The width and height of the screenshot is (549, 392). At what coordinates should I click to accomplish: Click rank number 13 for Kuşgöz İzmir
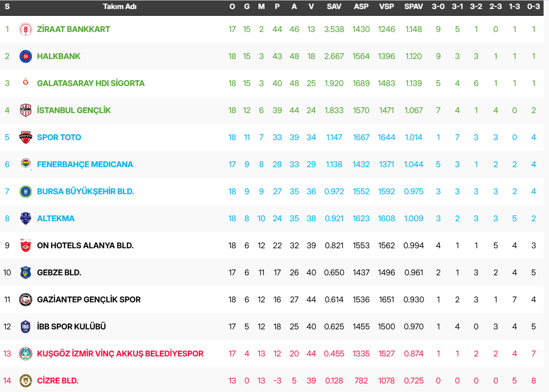tap(7, 354)
